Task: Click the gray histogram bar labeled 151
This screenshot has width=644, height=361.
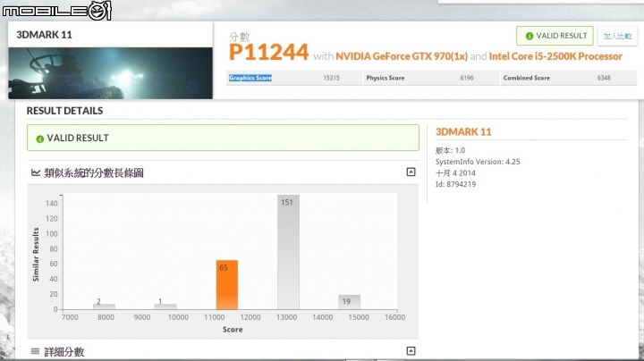Action: pos(288,252)
